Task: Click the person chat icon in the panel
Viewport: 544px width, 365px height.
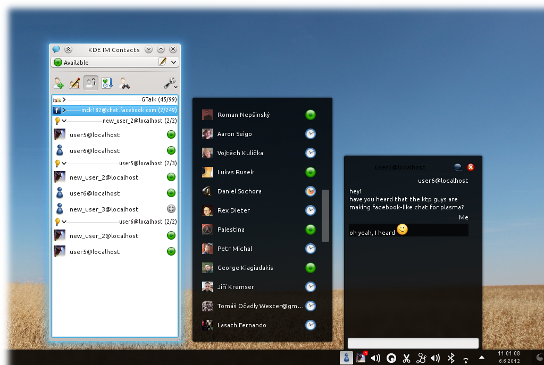Action: [x=346, y=358]
